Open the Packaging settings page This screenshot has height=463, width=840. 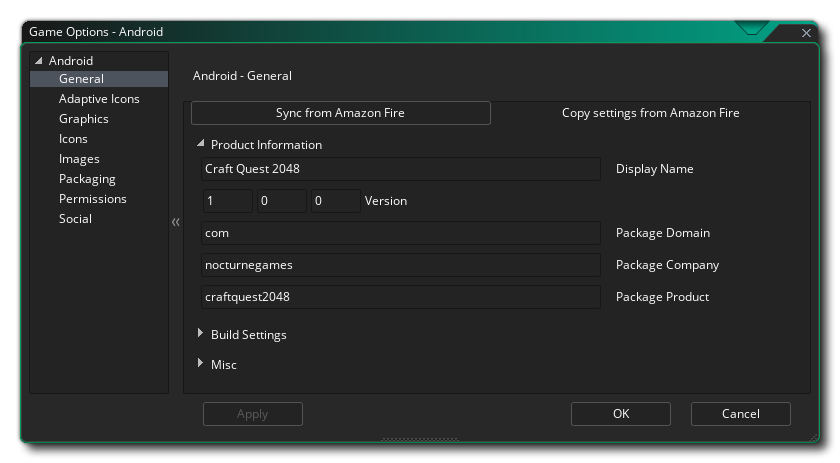87,179
